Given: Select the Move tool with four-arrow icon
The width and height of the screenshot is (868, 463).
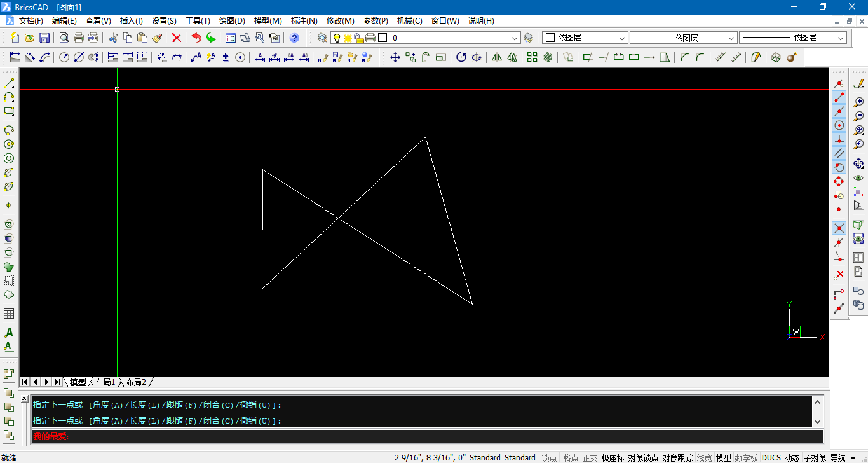Looking at the screenshot, I should click(x=395, y=57).
